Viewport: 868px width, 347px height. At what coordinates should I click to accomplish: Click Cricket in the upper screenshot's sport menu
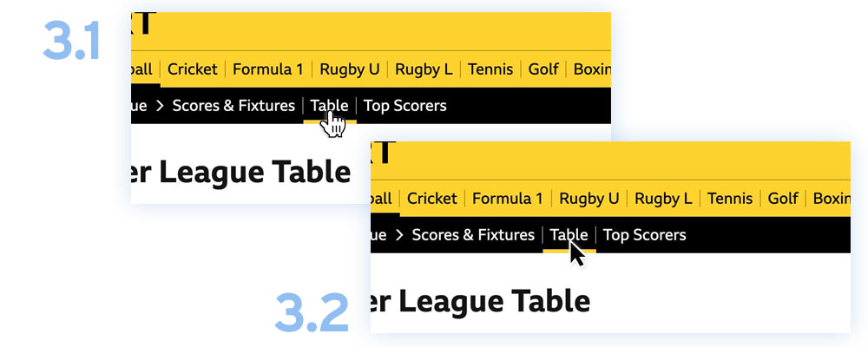coord(192,69)
